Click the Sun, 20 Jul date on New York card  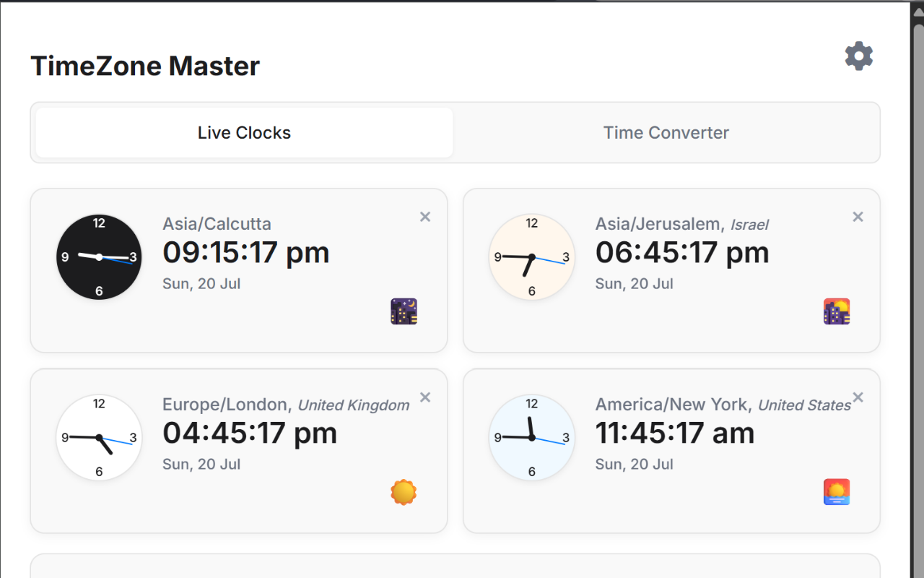(634, 464)
